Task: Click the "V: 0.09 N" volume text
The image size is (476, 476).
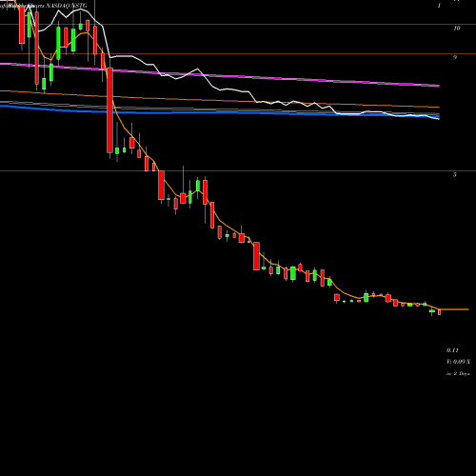Action: tap(458, 362)
